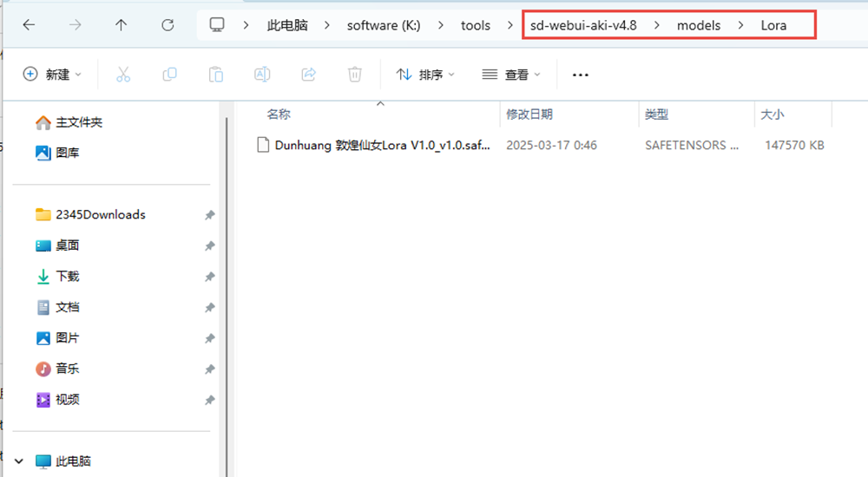Click the 147570 KB size cell

pyautogui.click(x=794, y=145)
